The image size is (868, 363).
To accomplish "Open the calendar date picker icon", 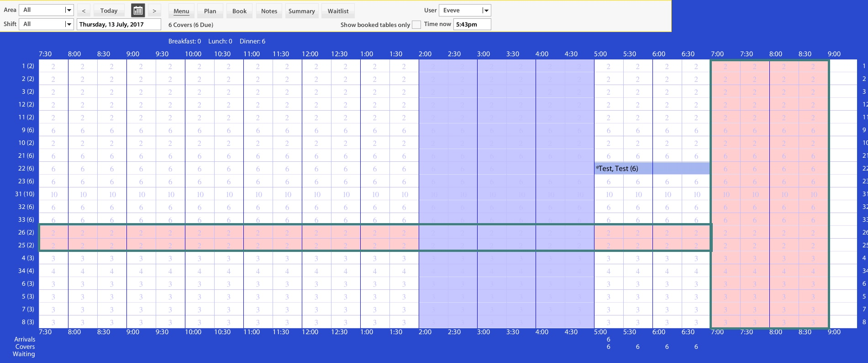I will pos(138,11).
